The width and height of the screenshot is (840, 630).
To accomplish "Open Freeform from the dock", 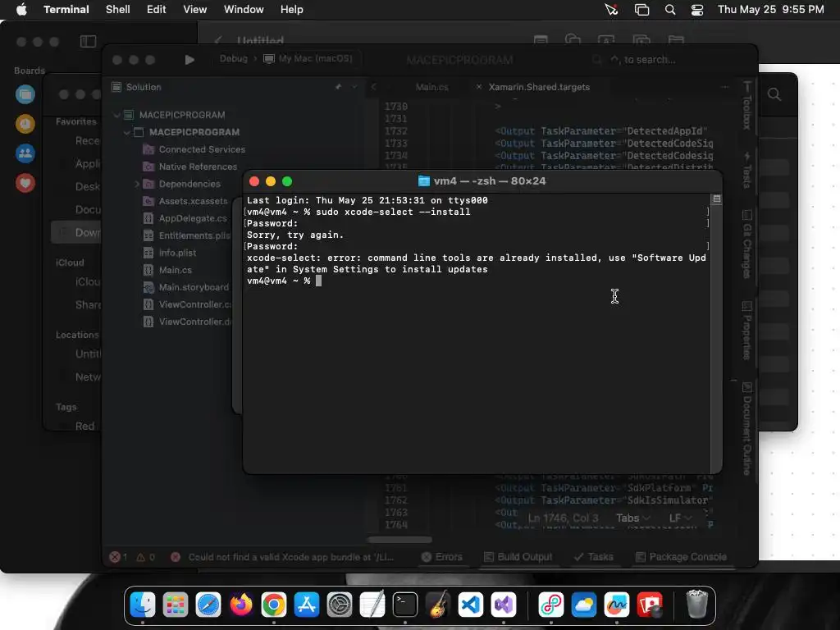I will point(617,605).
